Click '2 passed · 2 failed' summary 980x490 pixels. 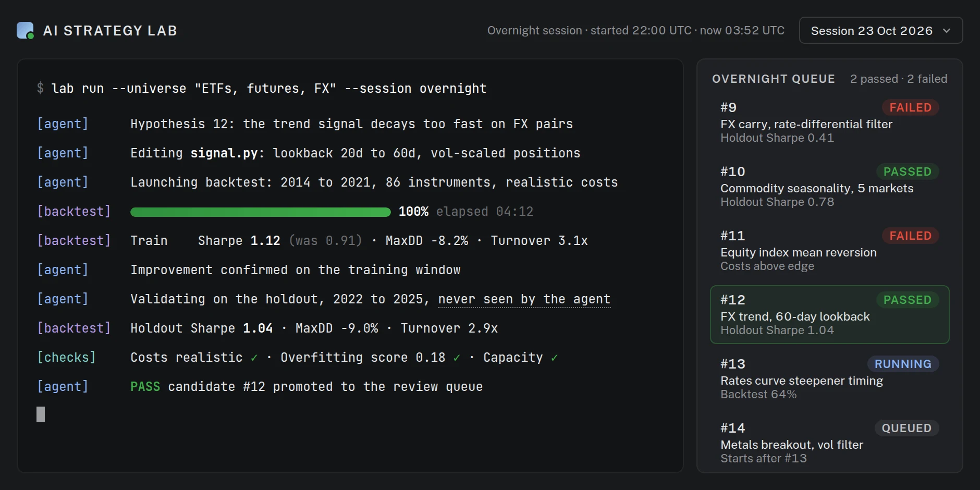[899, 79]
